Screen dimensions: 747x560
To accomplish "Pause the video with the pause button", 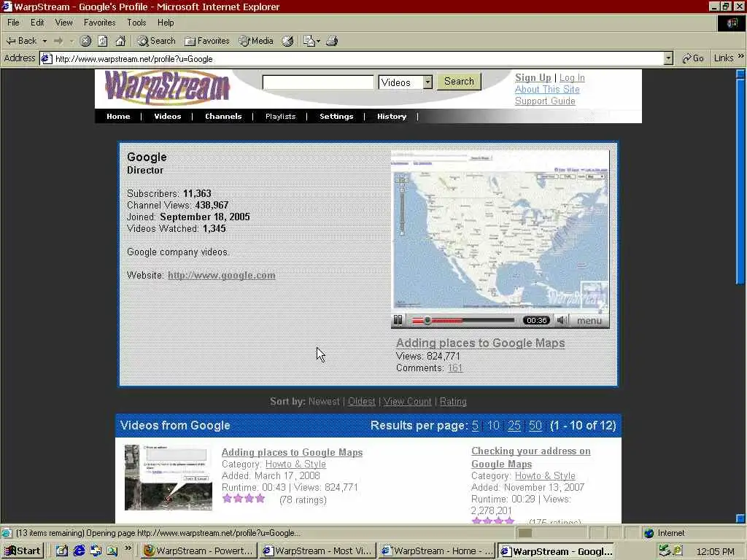I will pyautogui.click(x=398, y=321).
